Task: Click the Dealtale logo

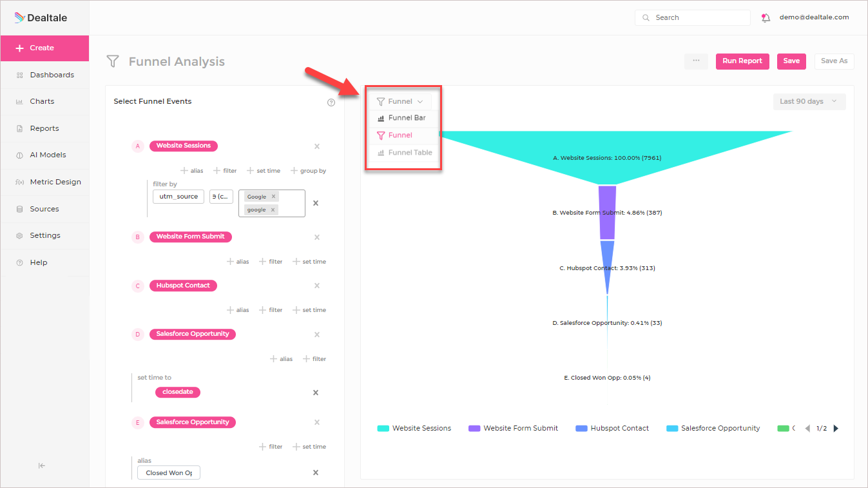Action: [x=41, y=18]
